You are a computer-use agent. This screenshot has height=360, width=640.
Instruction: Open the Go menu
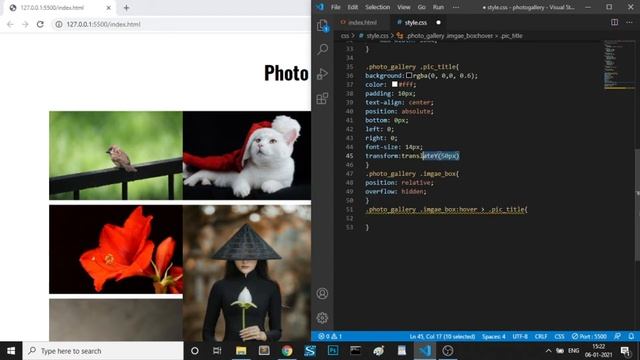tap(422, 7)
